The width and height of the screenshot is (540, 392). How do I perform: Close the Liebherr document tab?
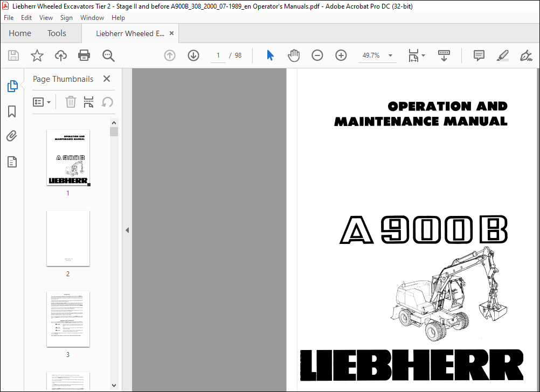tap(171, 33)
